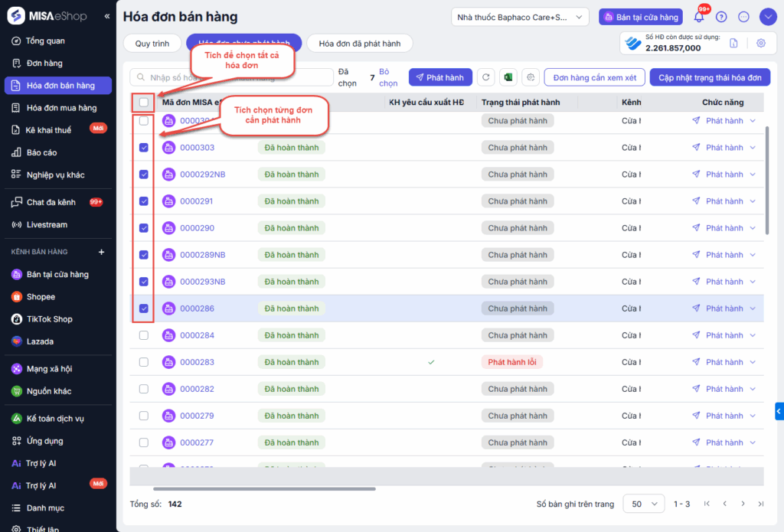Open order link 0000293NB

click(x=202, y=282)
